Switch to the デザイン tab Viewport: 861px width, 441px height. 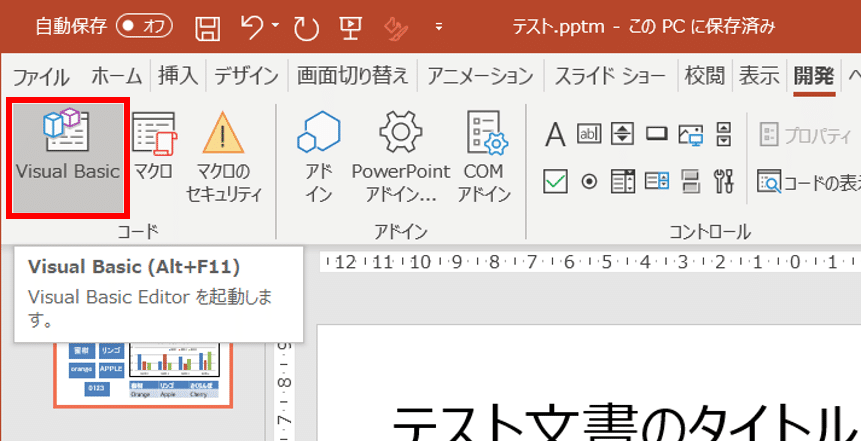247,76
